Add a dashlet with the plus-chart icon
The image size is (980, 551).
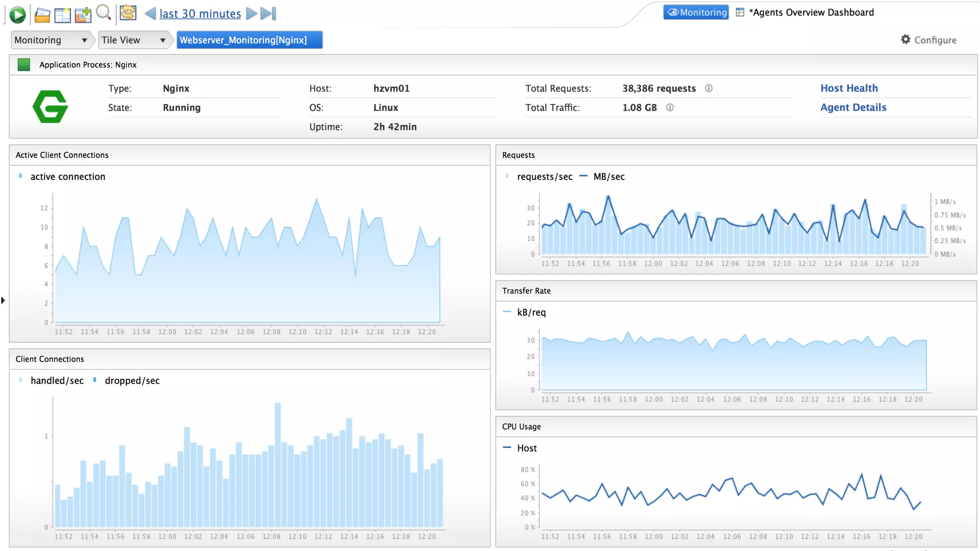pyautogui.click(x=83, y=14)
